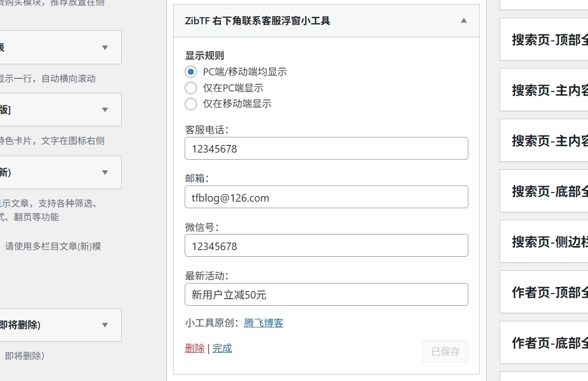Click the 微信号 input field
Viewport: 588px width, 381px height.
click(327, 246)
